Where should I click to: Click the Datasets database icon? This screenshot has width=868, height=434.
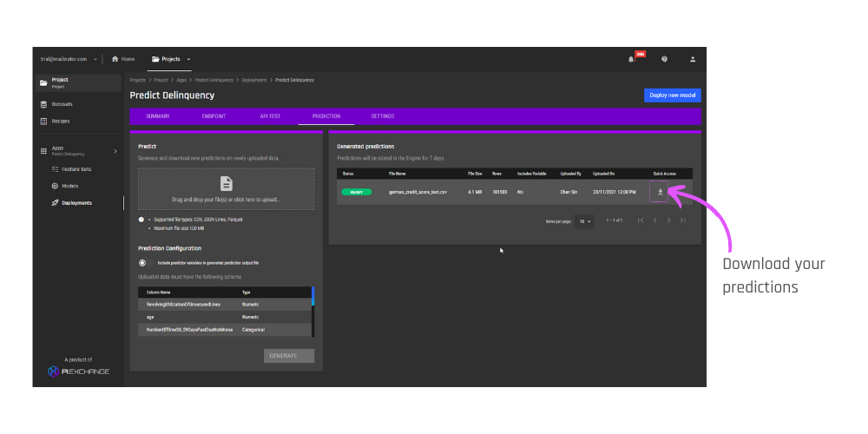43,104
